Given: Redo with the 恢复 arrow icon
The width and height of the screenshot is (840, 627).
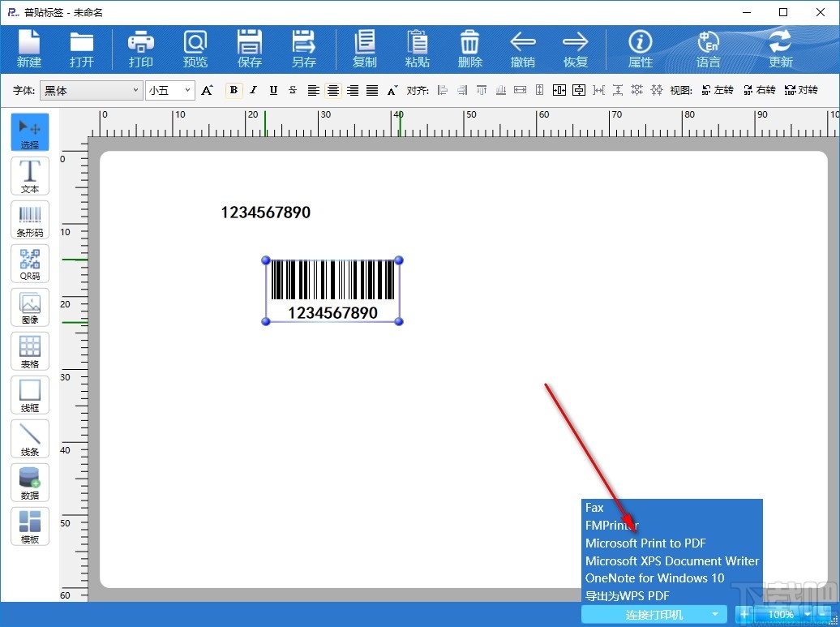Looking at the screenshot, I should 576,49.
